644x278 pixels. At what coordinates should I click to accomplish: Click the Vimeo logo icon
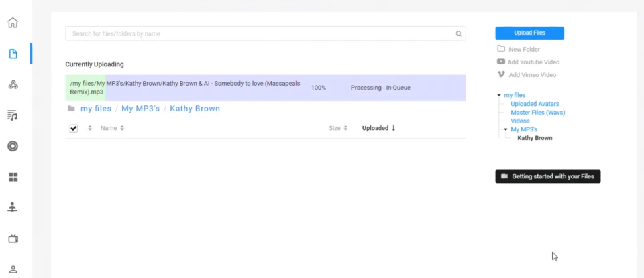coord(501,74)
